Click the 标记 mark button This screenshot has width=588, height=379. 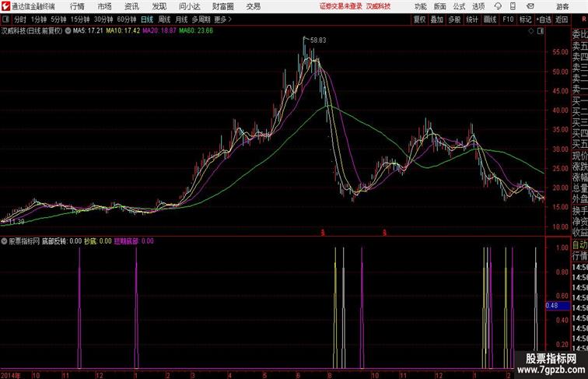coord(525,19)
